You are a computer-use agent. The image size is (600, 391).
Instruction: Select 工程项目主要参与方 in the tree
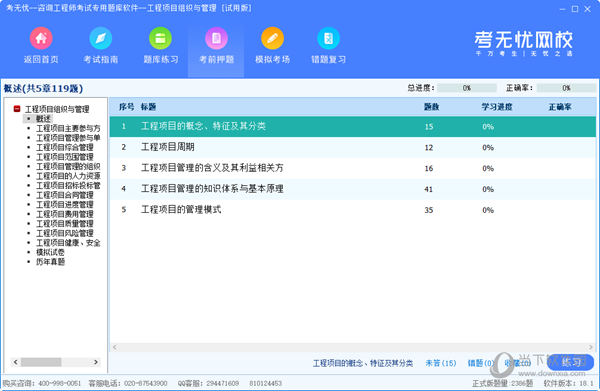[68, 128]
